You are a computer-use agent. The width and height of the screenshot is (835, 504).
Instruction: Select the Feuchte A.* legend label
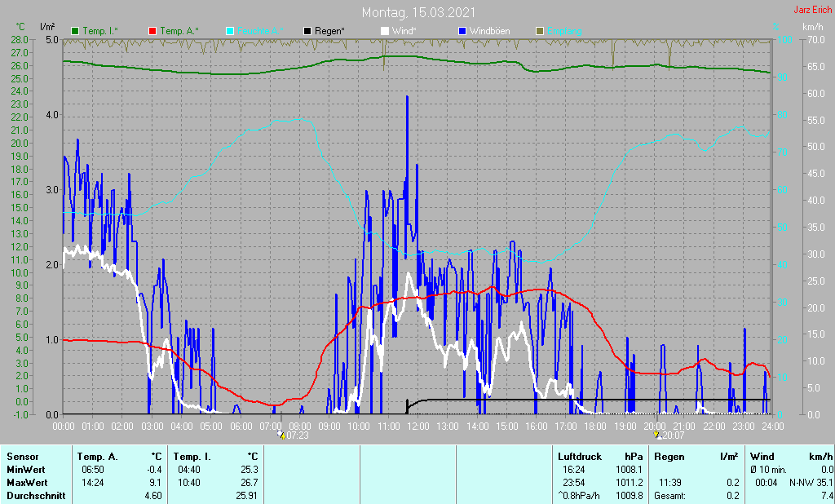point(260,32)
